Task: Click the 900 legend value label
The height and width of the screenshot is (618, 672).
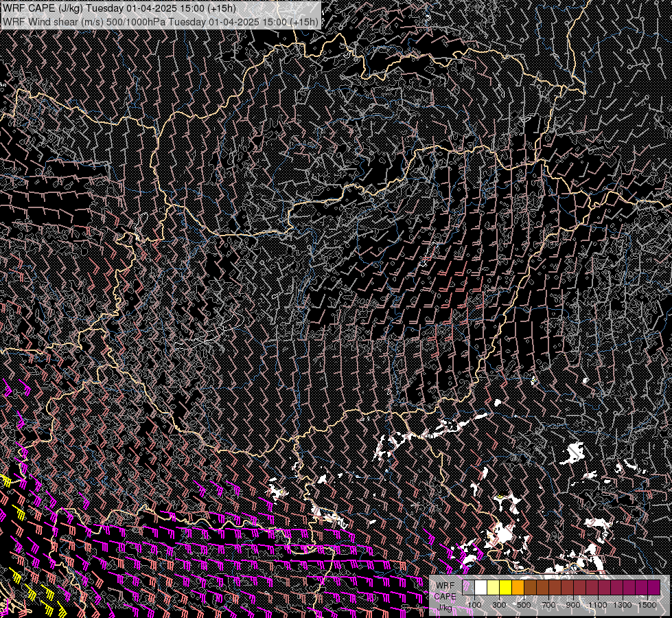Action: (x=573, y=605)
